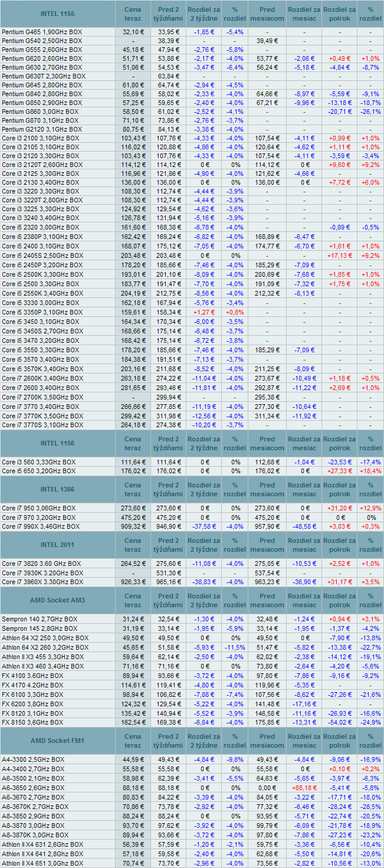This screenshot has height=868, width=384.
Task: Select Athlon 64 X2 260 3,2GHz BOX
Action: coord(45,647)
